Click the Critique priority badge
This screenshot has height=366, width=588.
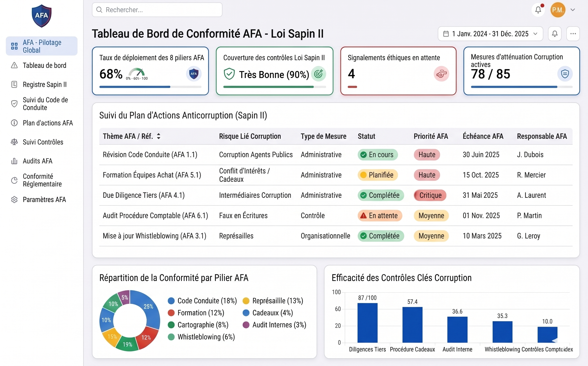coord(430,195)
